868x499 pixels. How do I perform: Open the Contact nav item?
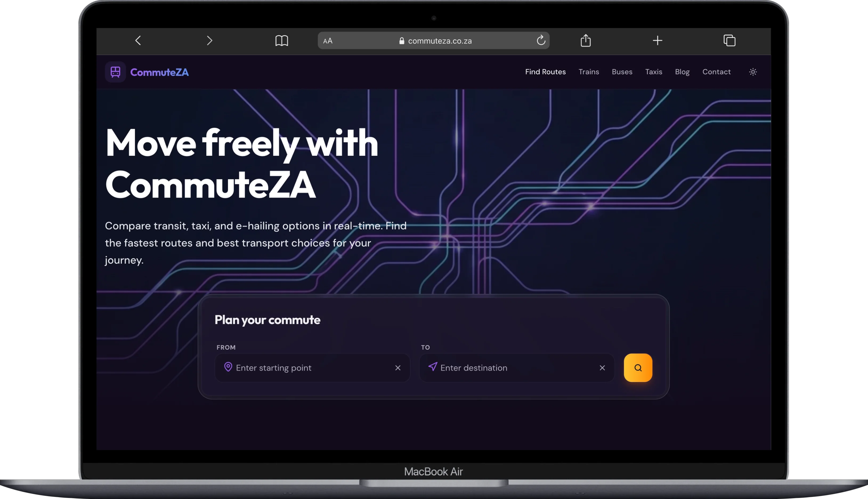(716, 72)
